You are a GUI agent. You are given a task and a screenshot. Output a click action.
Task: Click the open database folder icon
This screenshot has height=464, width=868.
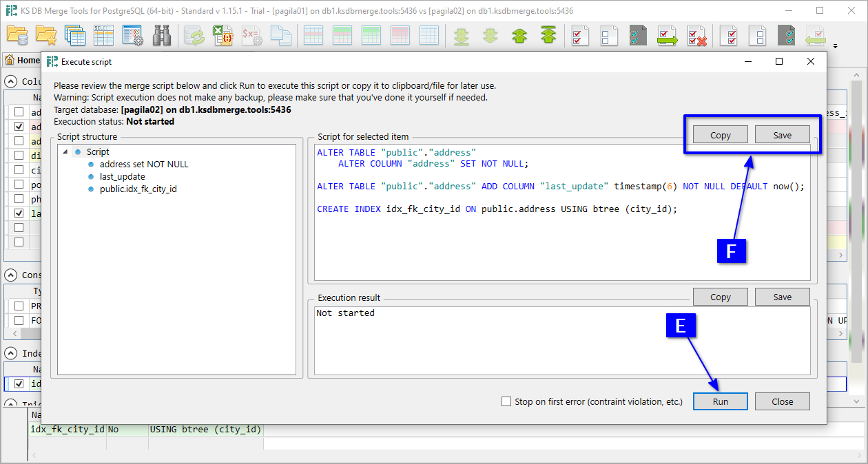tap(17, 35)
